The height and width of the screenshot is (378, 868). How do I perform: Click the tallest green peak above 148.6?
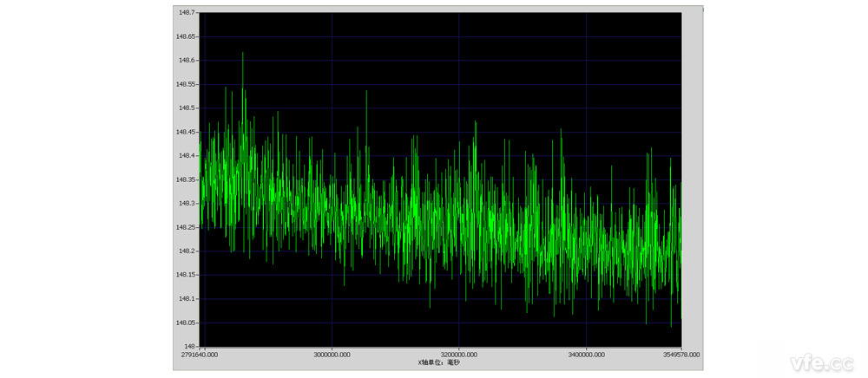[243, 55]
